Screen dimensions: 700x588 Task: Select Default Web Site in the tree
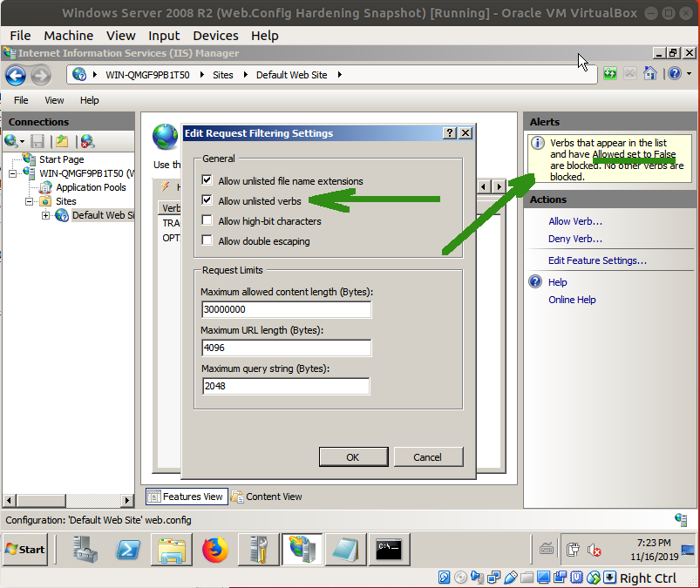(103, 215)
